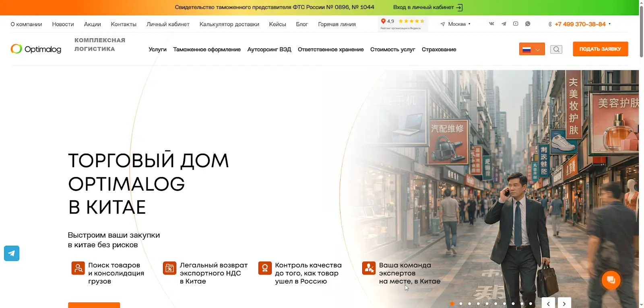Click the WhatsApp icon in the header
The height and width of the screenshot is (308, 644).
coord(528,24)
